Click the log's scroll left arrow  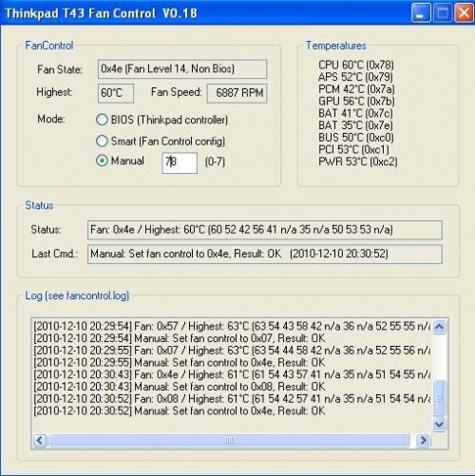pyautogui.click(x=40, y=440)
